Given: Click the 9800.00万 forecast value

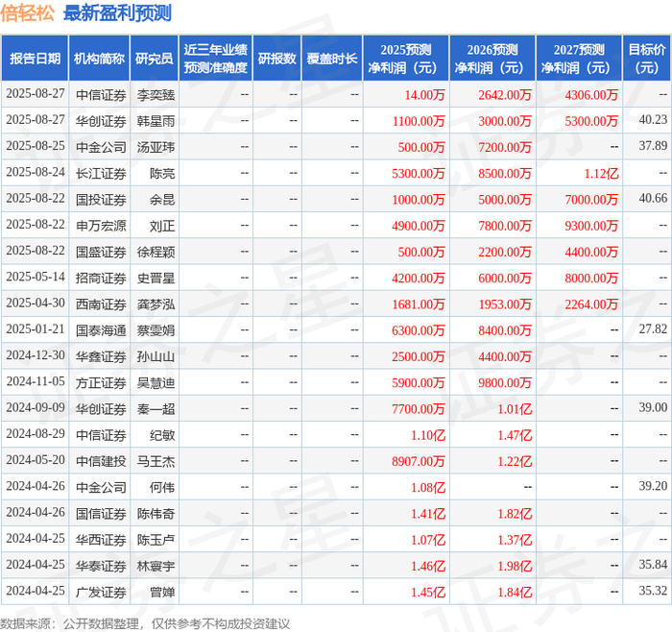Looking at the screenshot, I should (505, 383).
